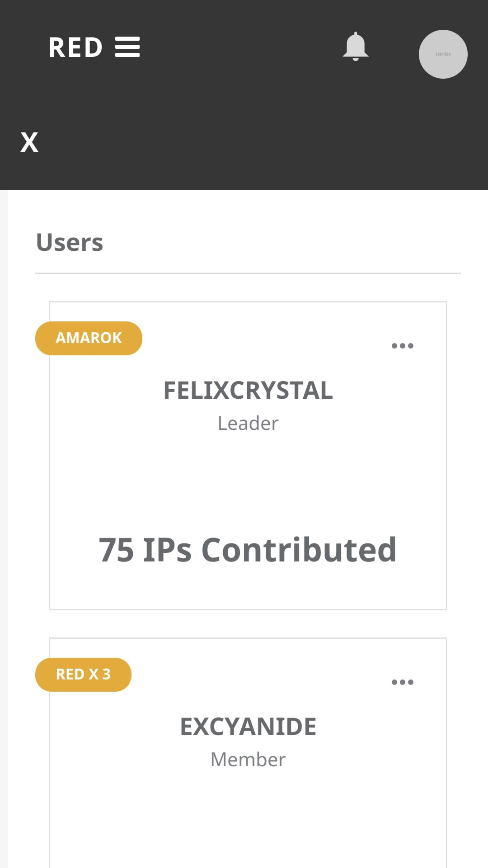This screenshot has height=868, width=488.
Task: Click the Leader role label
Action: coord(248,424)
